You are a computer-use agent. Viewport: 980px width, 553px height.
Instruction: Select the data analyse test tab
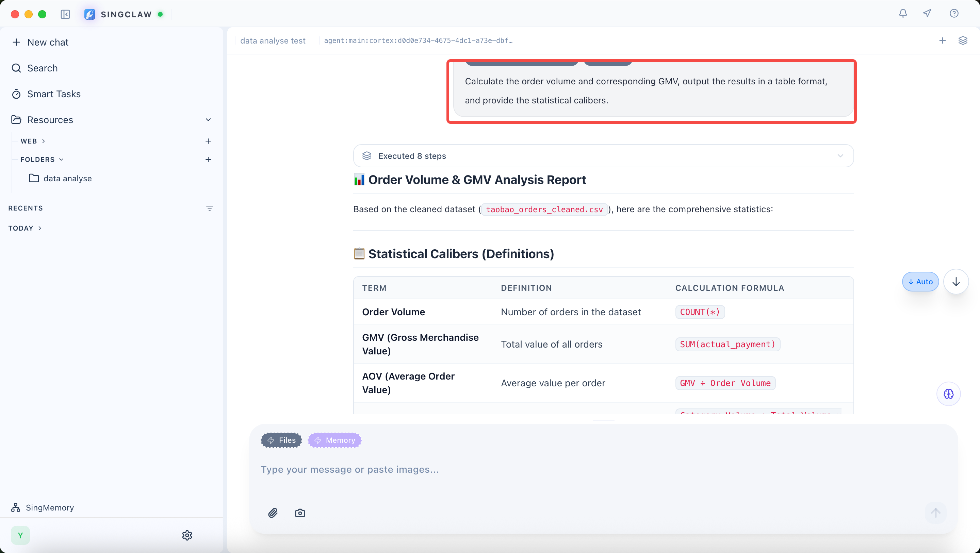(x=273, y=41)
